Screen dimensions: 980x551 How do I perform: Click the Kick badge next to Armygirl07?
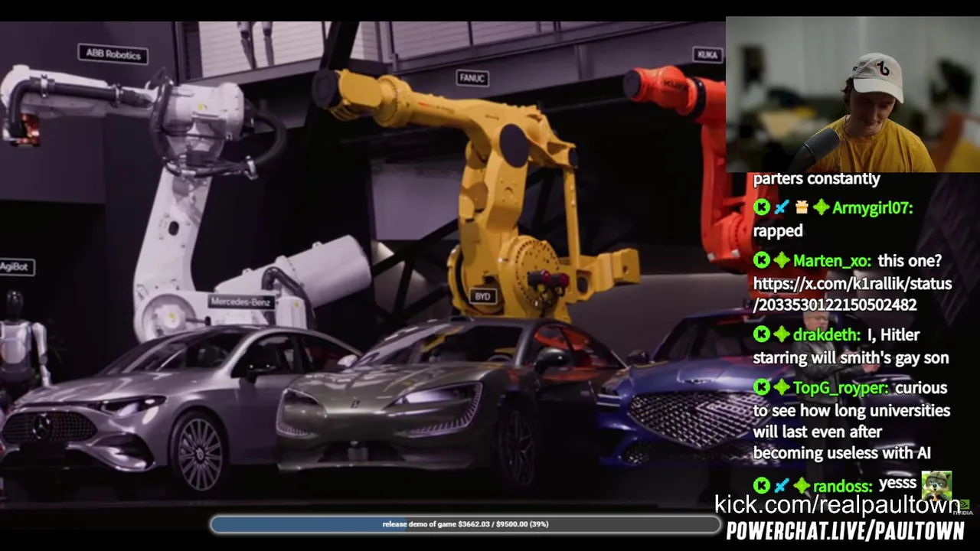pyautogui.click(x=761, y=207)
